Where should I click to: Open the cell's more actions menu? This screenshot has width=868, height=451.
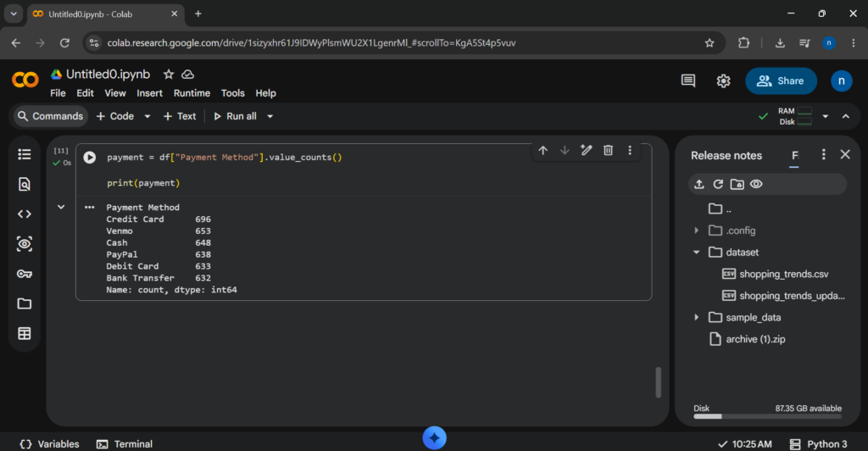(630, 151)
